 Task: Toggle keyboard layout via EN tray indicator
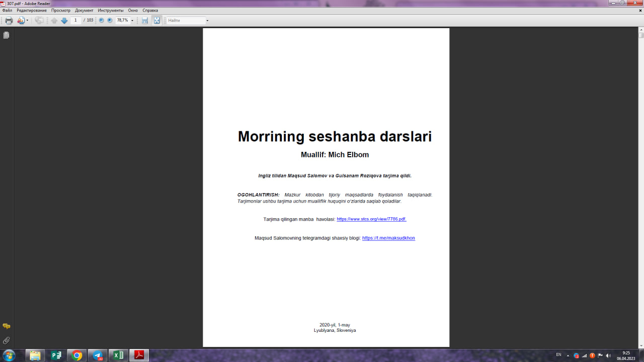[x=559, y=355]
